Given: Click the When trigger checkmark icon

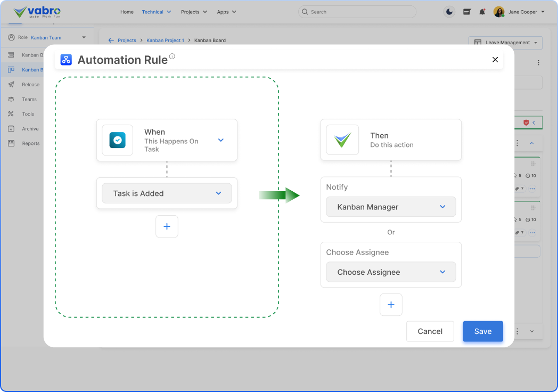Looking at the screenshot, I should (118, 140).
